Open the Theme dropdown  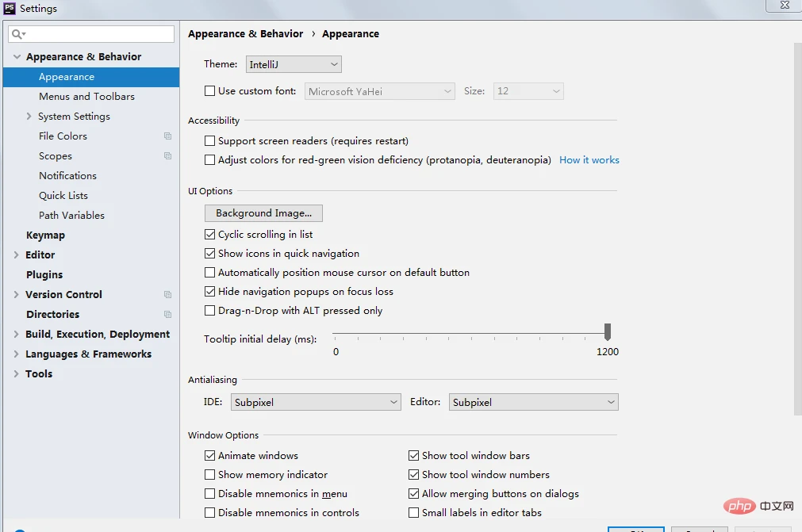point(294,64)
